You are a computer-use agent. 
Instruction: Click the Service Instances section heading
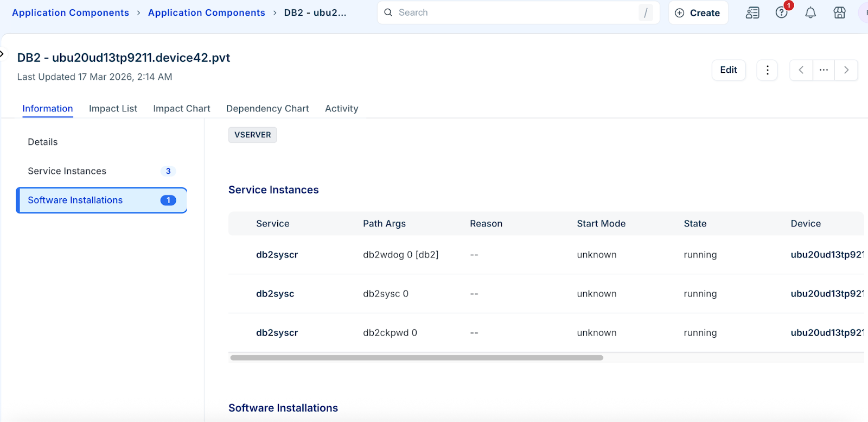click(x=273, y=190)
